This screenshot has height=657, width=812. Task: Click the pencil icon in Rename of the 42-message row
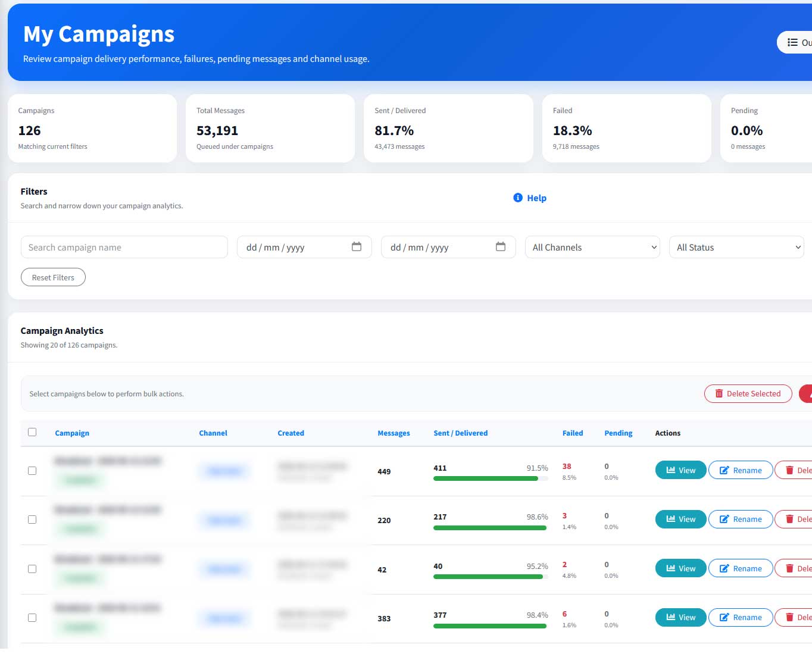tap(724, 568)
